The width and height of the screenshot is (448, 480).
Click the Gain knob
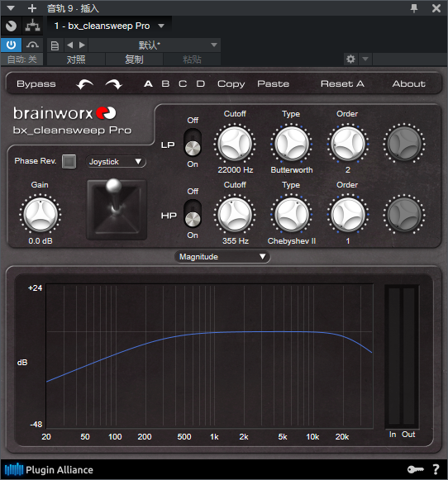coord(41,215)
